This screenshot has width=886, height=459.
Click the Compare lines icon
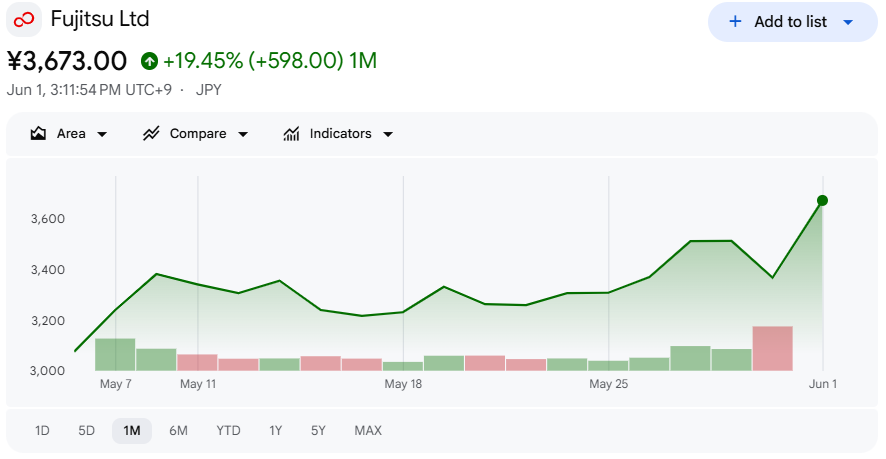tap(151, 133)
